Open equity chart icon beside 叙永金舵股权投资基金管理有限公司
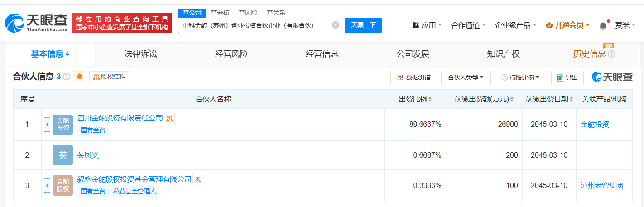The image size is (644, 207). (198, 180)
